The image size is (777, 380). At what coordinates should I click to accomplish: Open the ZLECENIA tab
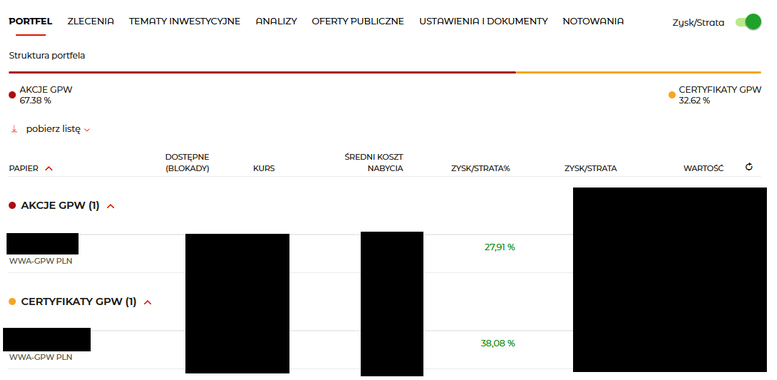91,21
